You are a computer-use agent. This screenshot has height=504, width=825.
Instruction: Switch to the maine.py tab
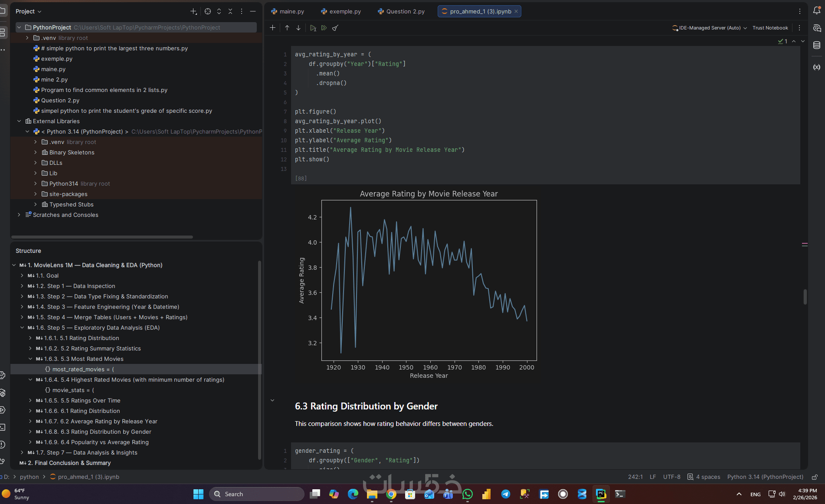287,11
